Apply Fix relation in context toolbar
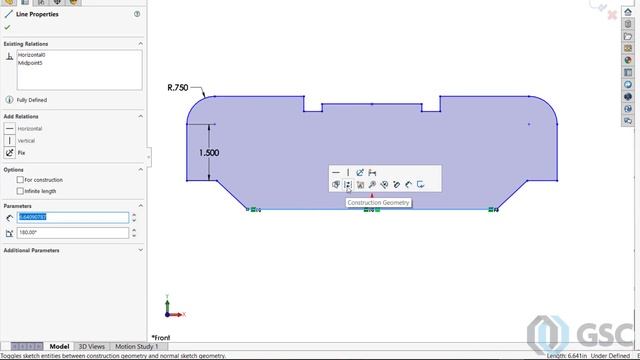640x360 pixels. [360, 173]
